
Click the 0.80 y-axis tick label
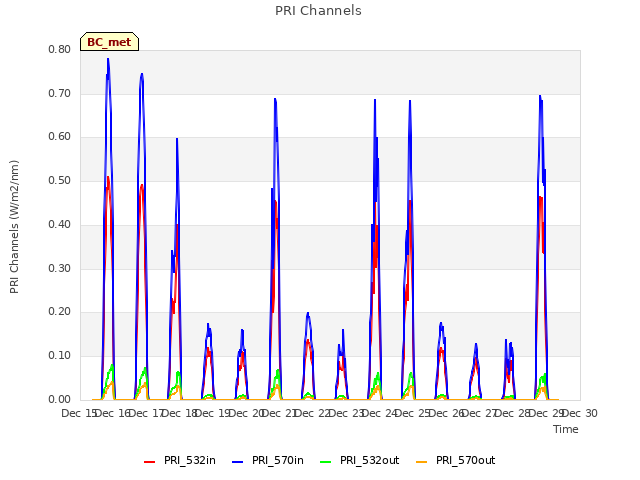pyautogui.click(x=60, y=49)
